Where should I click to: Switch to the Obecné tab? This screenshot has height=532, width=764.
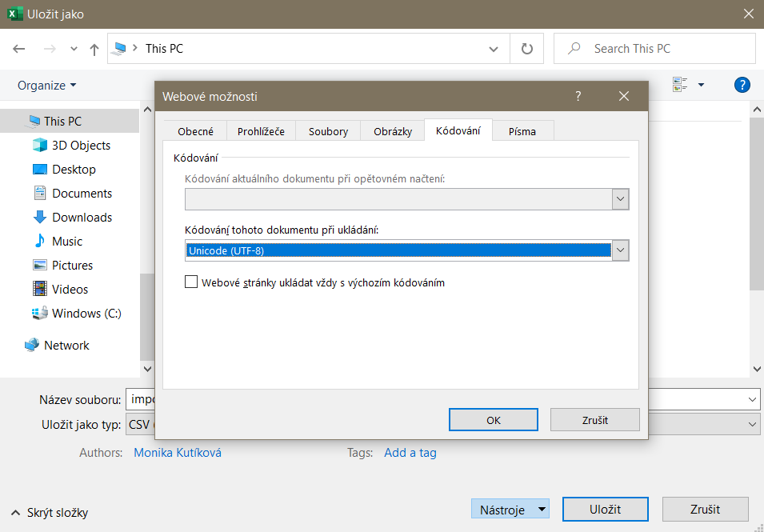[195, 131]
